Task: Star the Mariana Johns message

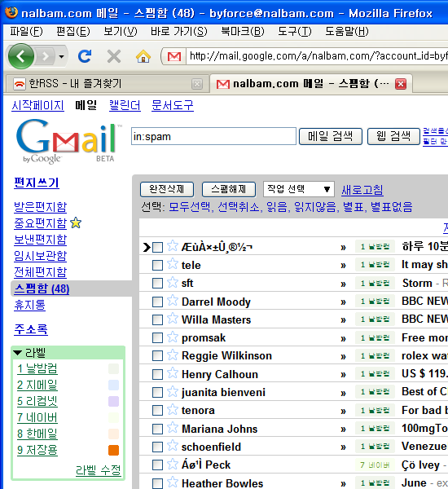Action: coord(173,427)
